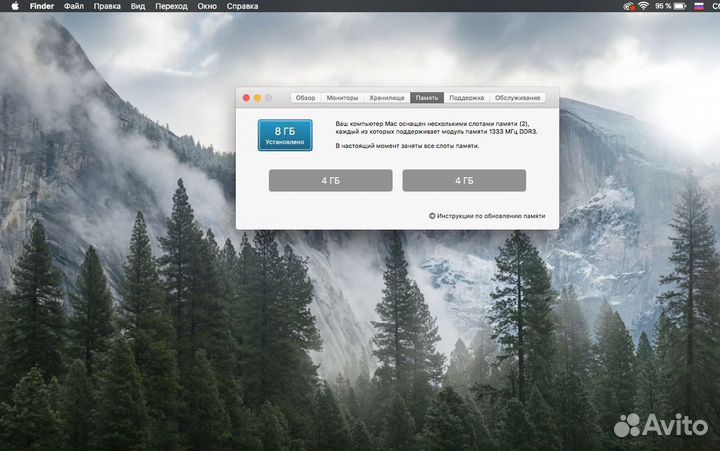Image resolution: width=720 pixels, height=451 pixels.
Task: Minimize window with the yellow button
Action: click(258, 98)
